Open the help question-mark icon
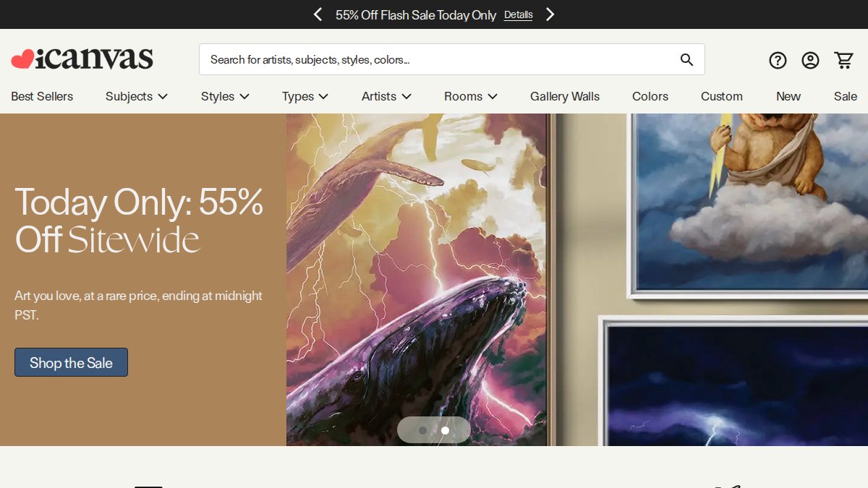Viewport: 868px width, 488px height. coord(778,60)
